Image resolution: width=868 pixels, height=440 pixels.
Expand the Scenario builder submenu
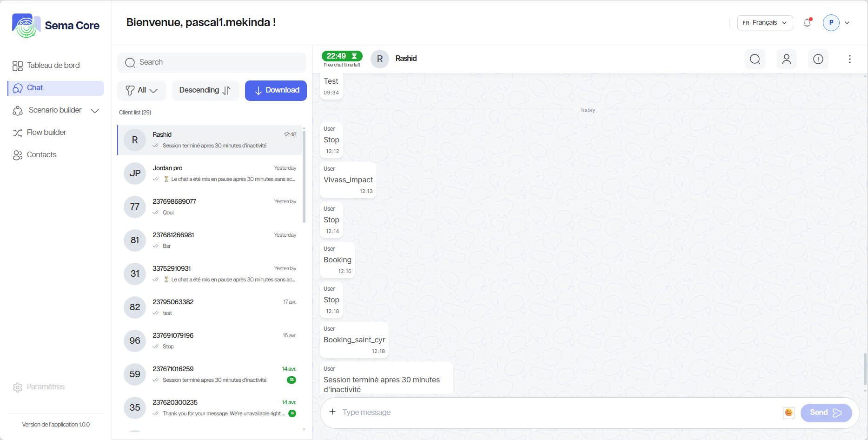(x=95, y=110)
